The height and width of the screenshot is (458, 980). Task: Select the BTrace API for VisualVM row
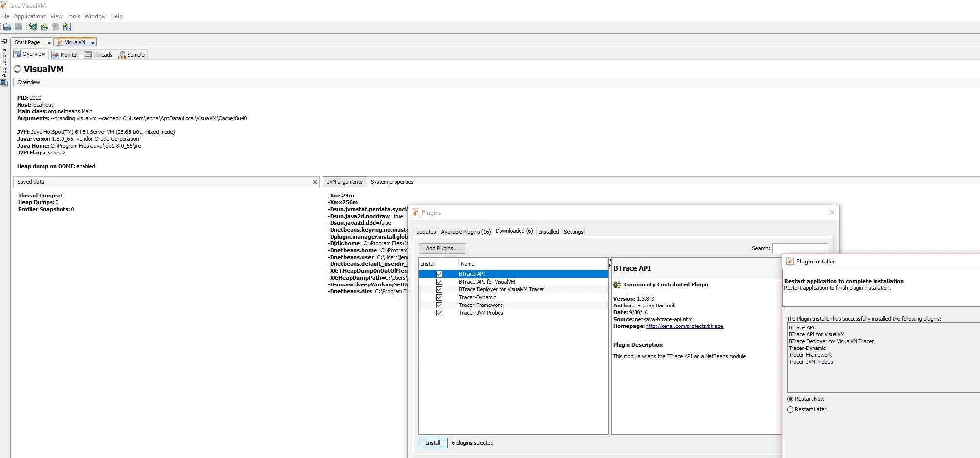514,282
